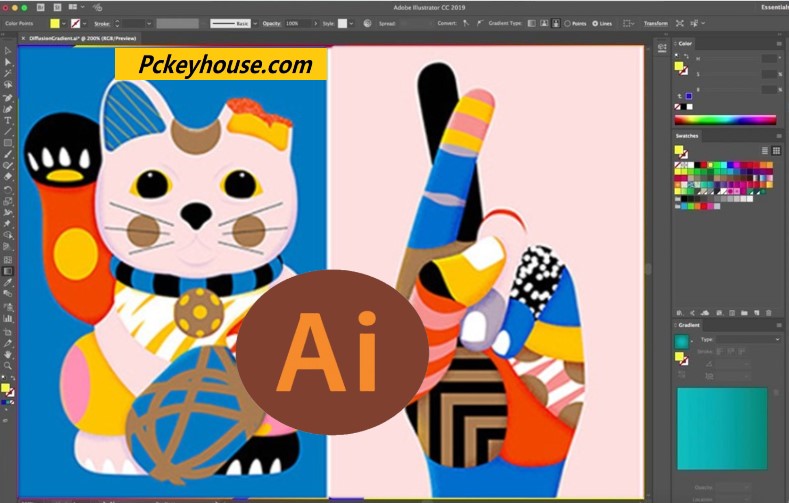Choose freeform gradient type button
The width and height of the screenshot is (789, 503).
(556, 23)
